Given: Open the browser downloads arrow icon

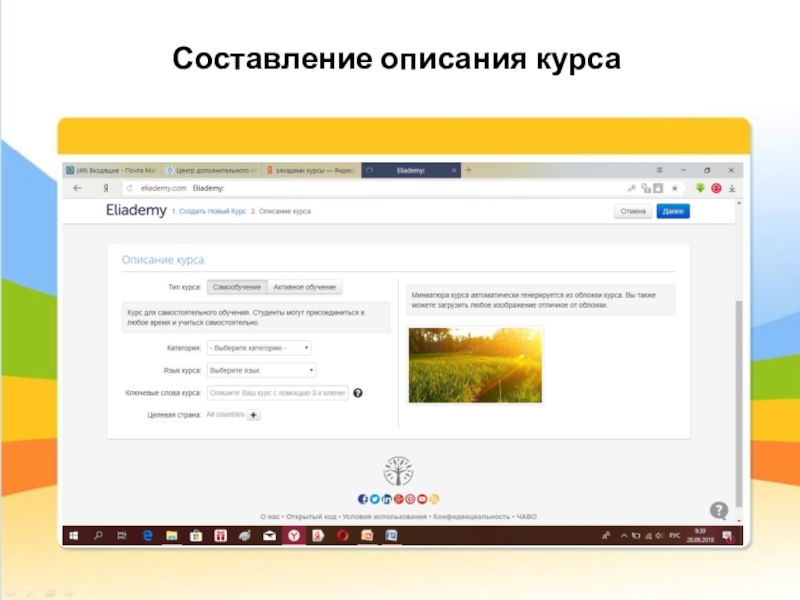Looking at the screenshot, I should [732, 188].
